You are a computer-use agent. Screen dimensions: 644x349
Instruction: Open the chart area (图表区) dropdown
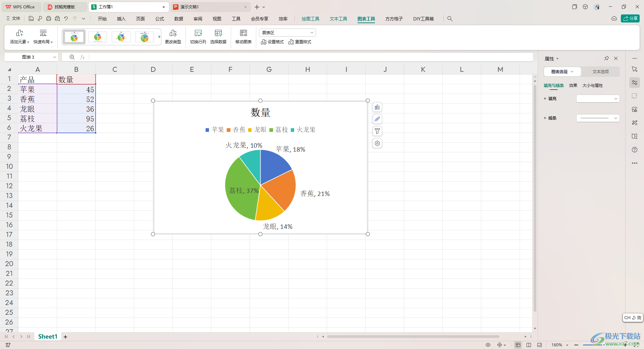point(287,33)
